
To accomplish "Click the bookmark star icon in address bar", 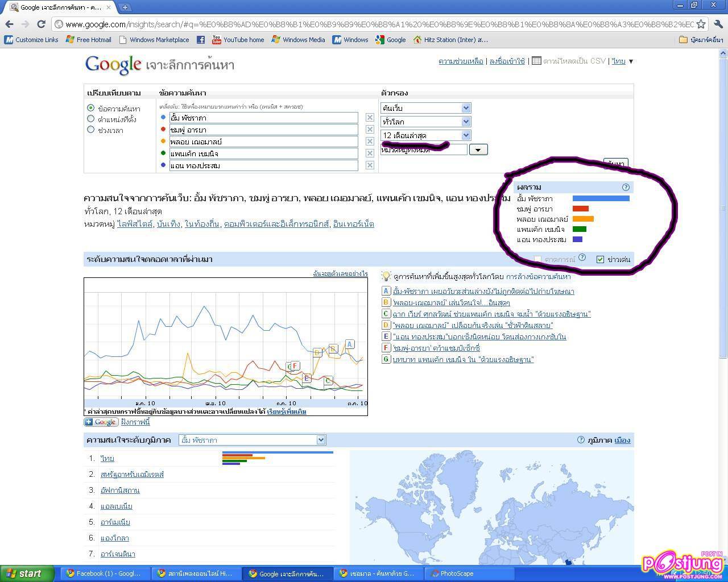I will coord(701,24).
